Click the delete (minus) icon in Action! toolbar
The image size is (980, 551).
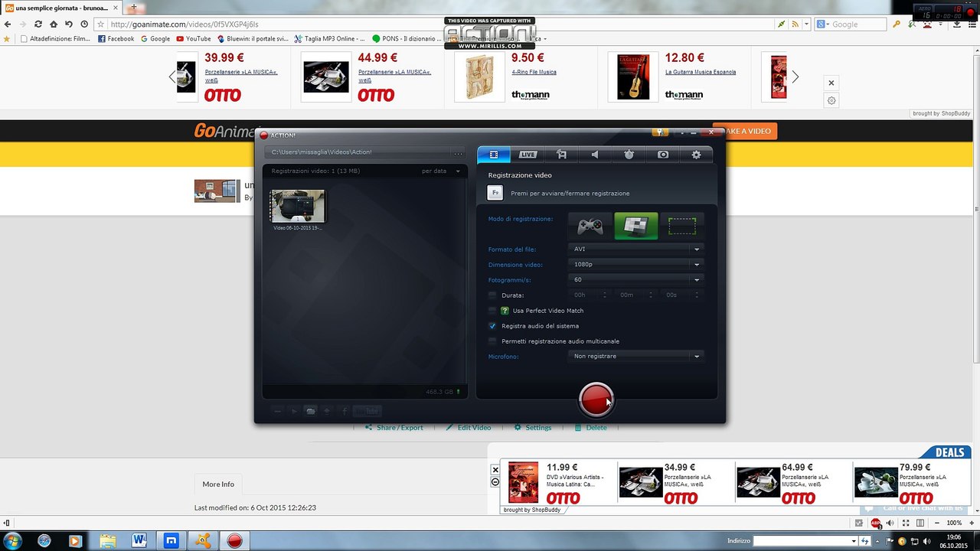coord(277,411)
